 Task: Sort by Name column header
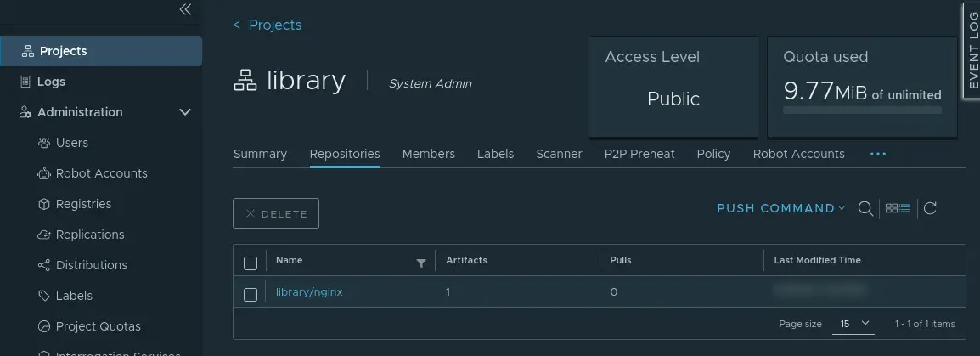pyautogui.click(x=289, y=260)
